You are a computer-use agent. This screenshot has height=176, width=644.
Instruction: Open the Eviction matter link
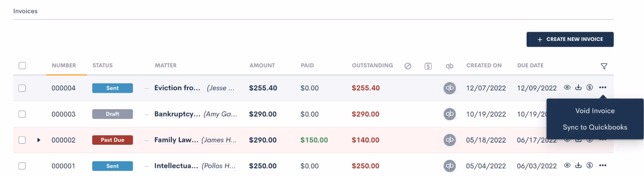point(177,88)
